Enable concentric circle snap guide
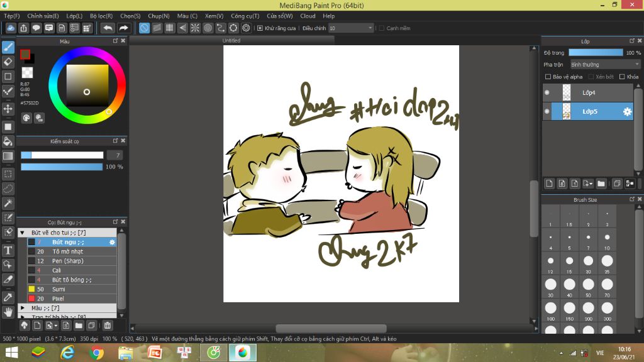644x362 pixels. click(208, 28)
